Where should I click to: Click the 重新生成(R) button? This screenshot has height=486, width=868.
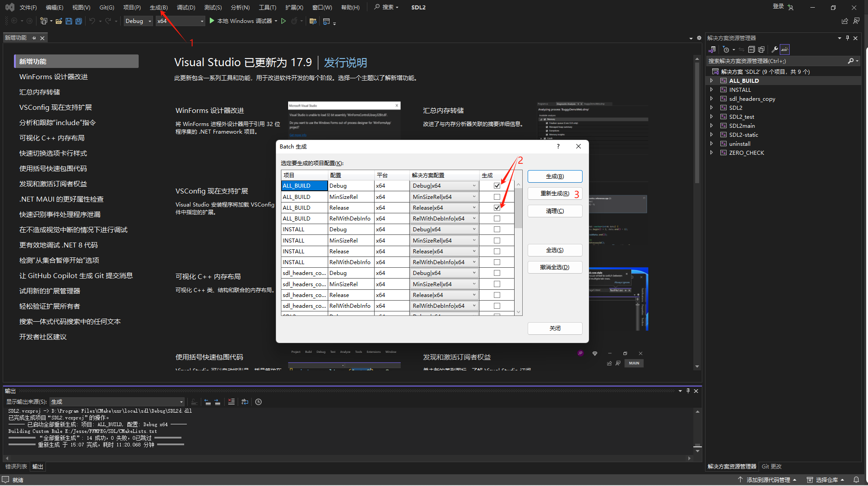(555, 193)
